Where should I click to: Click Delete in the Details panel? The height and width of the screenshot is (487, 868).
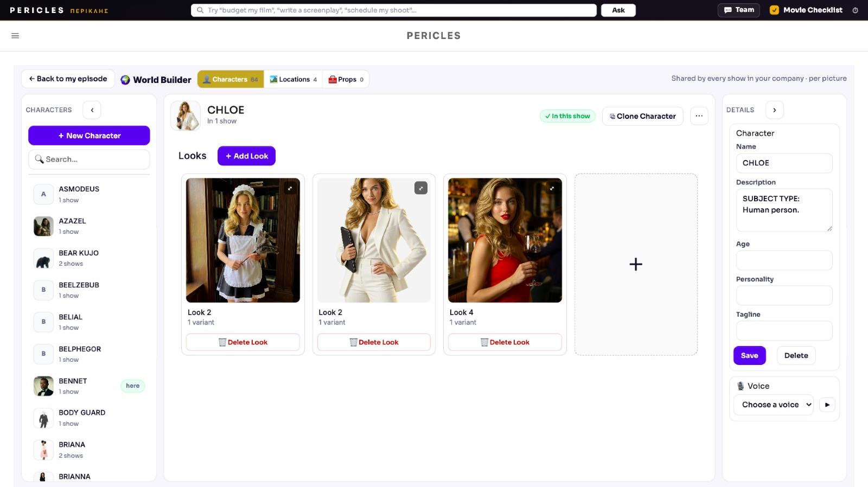796,356
